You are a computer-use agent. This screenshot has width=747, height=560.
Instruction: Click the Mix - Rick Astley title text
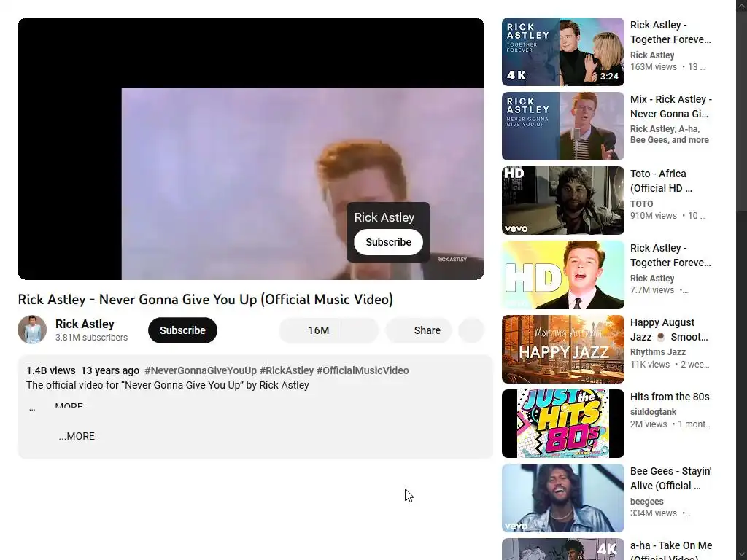[x=671, y=106]
